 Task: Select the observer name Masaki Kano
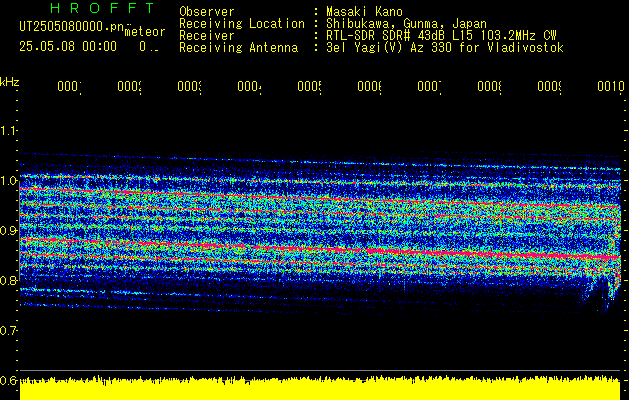pyautogui.click(x=364, y=11)
